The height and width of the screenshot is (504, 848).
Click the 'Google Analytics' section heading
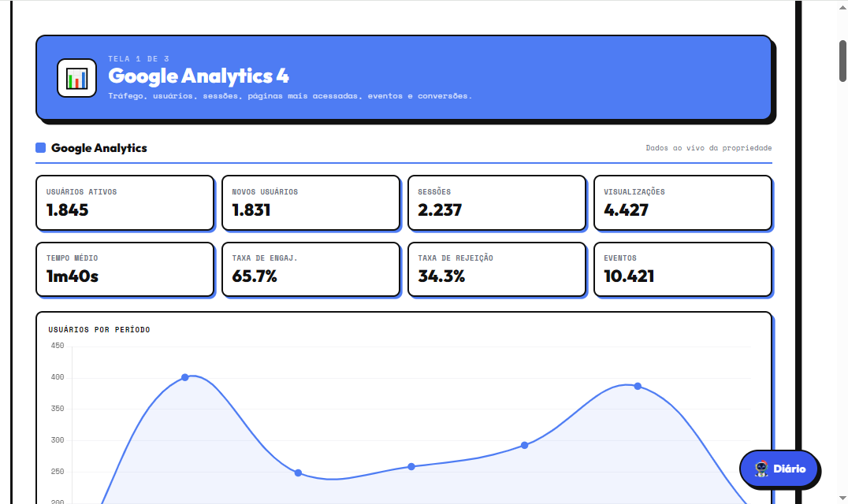(x=99, y=148)
